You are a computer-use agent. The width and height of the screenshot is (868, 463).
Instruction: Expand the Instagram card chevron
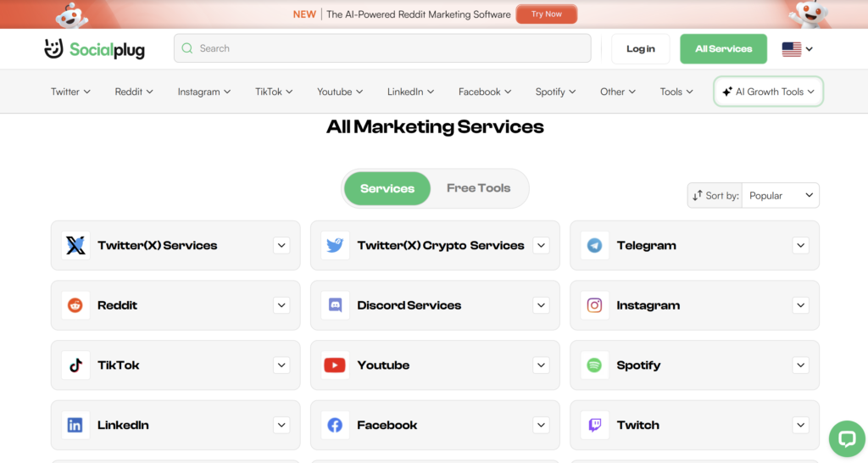coord(800,305)
